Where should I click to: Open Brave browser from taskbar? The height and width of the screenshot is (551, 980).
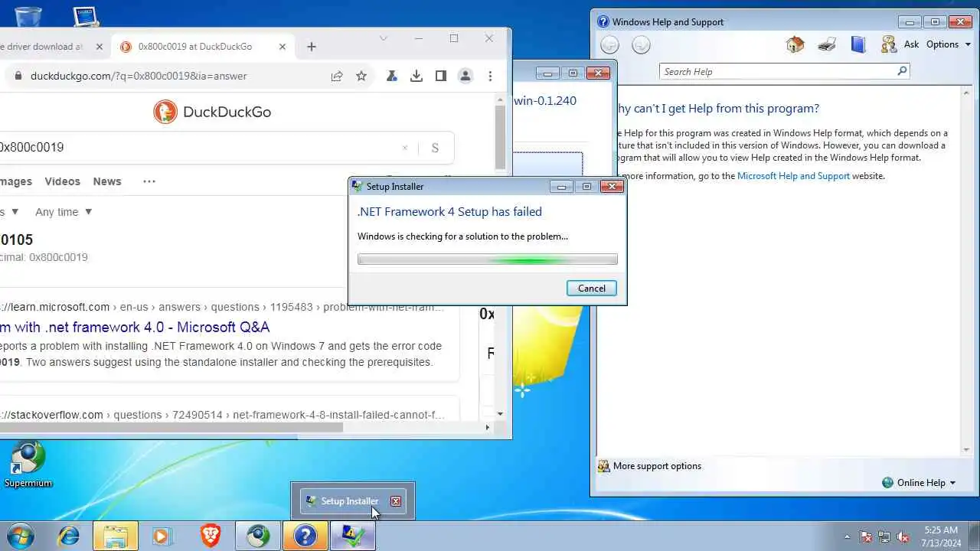click(x=211, y=536)
